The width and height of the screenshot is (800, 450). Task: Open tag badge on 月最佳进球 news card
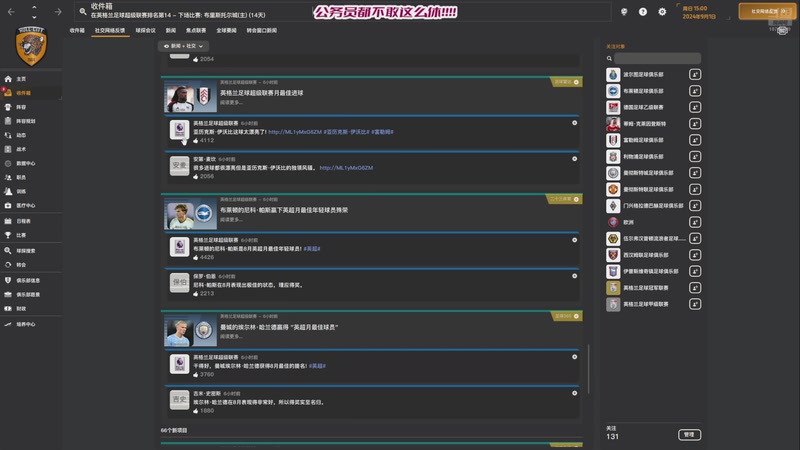[566, 82]
